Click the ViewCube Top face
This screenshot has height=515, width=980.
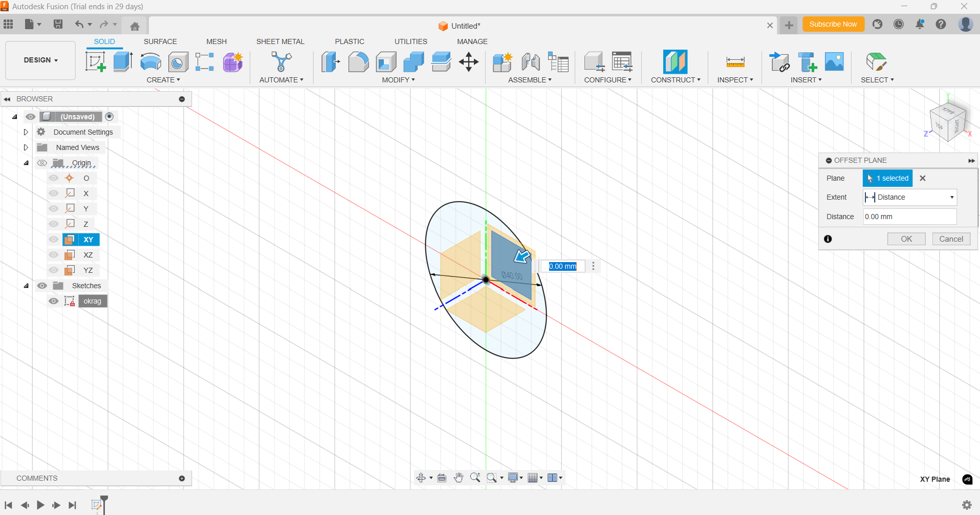tap(939, 126)
